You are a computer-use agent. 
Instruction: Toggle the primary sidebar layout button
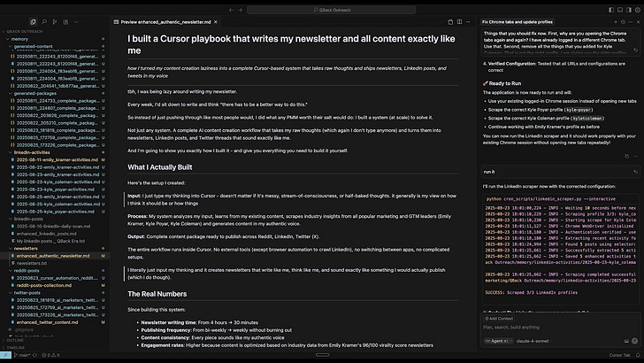(611, 10)
